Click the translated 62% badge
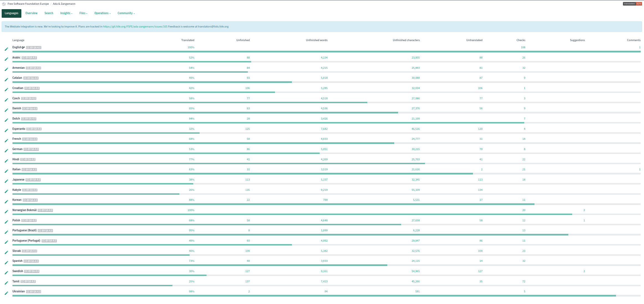 point(632,4)
